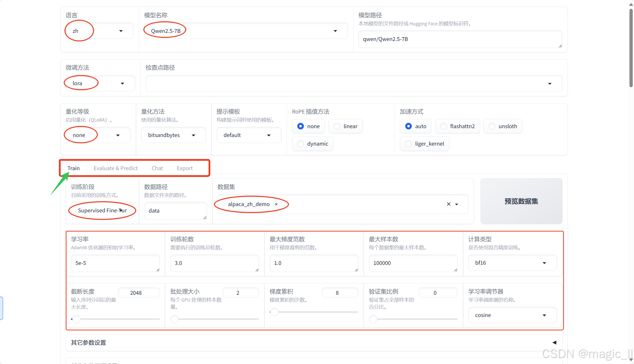Select flashattn2 acceleration option
634x364 pixels.
[x=457, y=126]
